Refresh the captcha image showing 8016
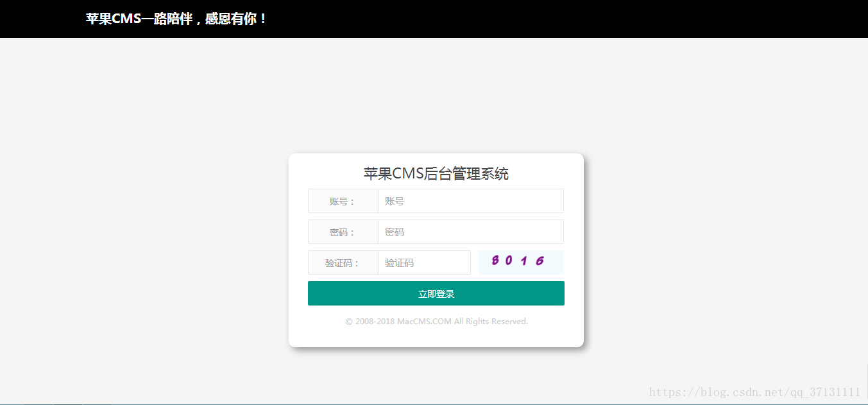 pos(521,263)
